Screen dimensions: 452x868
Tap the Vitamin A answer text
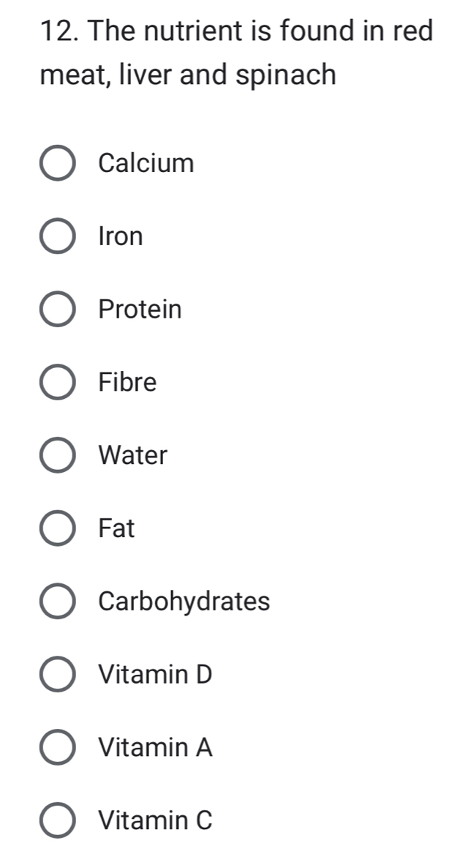(x=155, y=748)
